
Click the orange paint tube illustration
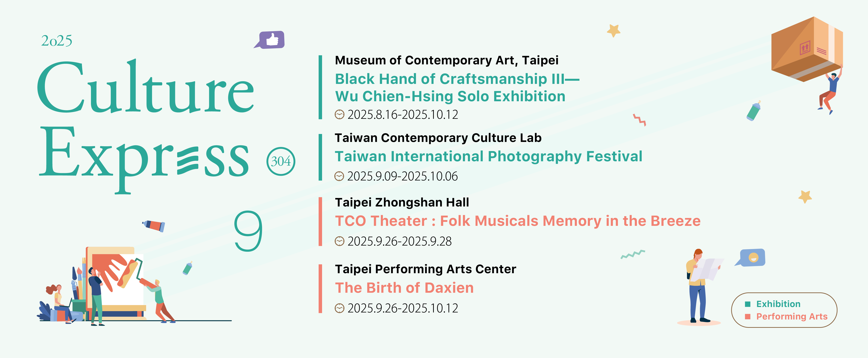coord(154,225)
